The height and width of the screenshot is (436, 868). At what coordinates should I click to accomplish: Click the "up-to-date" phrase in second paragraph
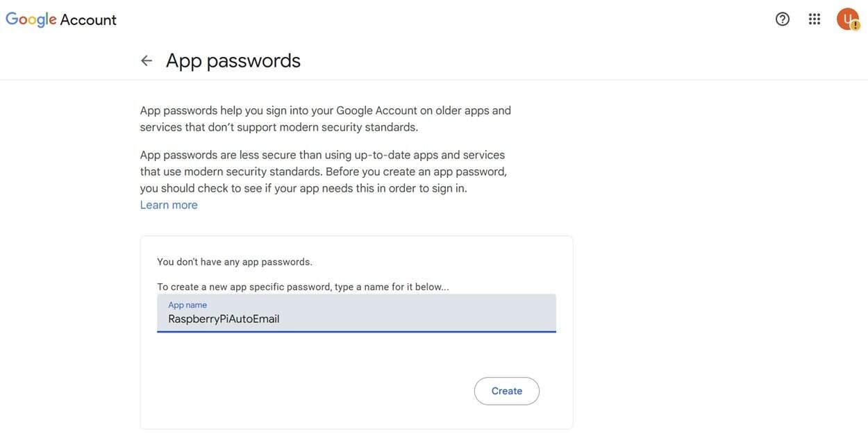382,155
